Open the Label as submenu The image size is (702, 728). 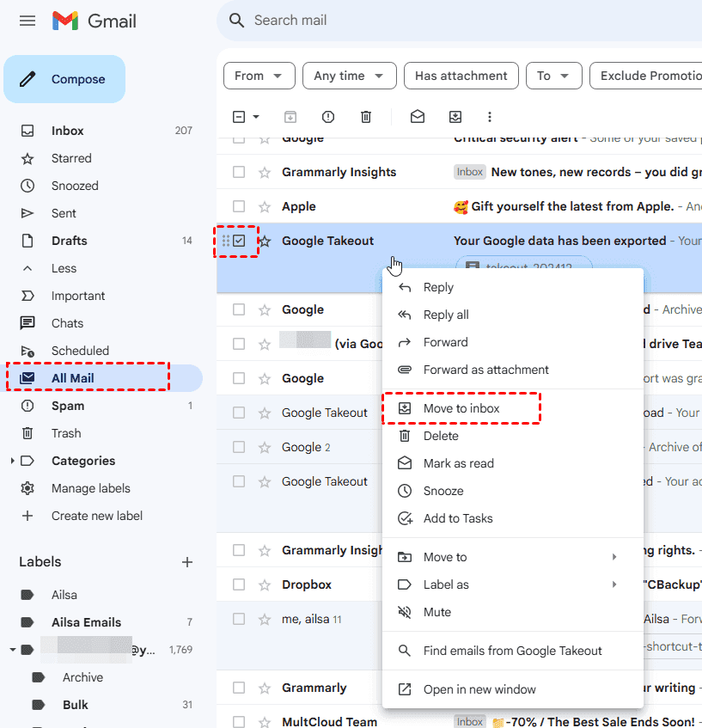[513, 584]
